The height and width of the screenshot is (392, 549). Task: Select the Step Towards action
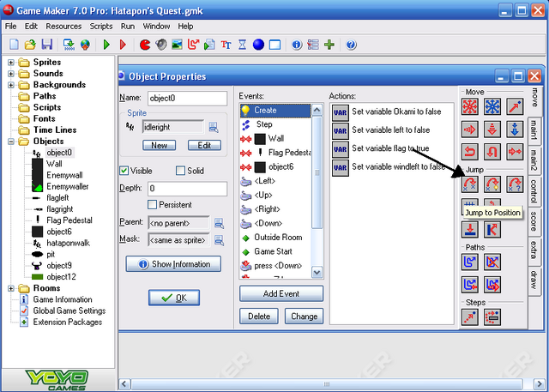pos(470,317)
